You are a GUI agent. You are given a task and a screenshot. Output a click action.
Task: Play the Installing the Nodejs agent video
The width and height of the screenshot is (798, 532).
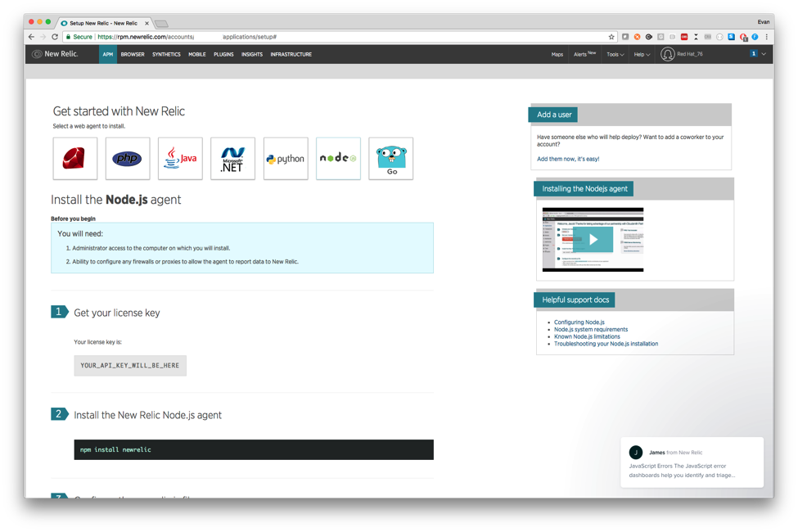[x=593, y=239]
